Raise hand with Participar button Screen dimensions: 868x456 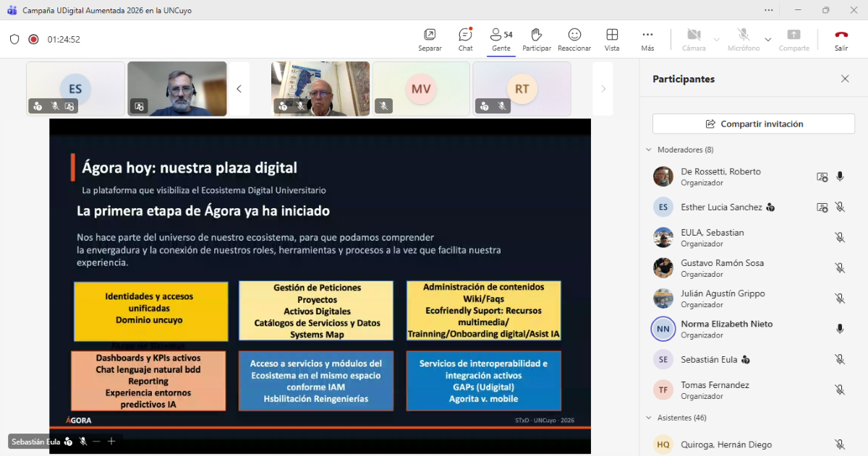pos(536,39)
